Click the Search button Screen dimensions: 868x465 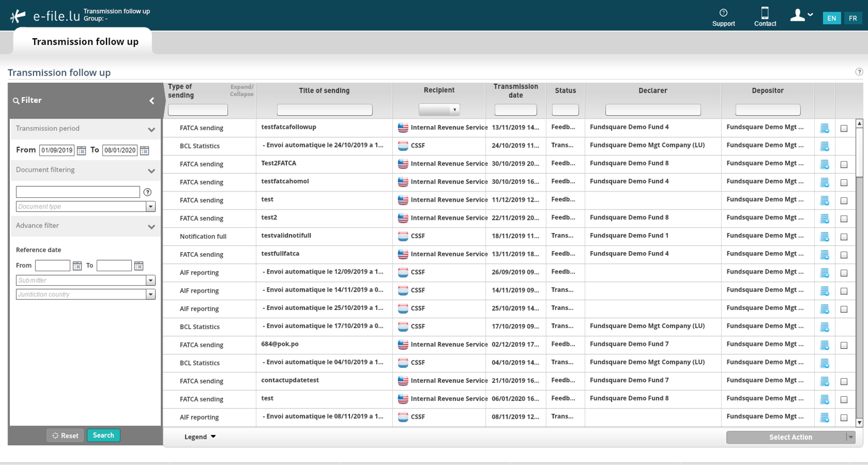click(104, 436)
